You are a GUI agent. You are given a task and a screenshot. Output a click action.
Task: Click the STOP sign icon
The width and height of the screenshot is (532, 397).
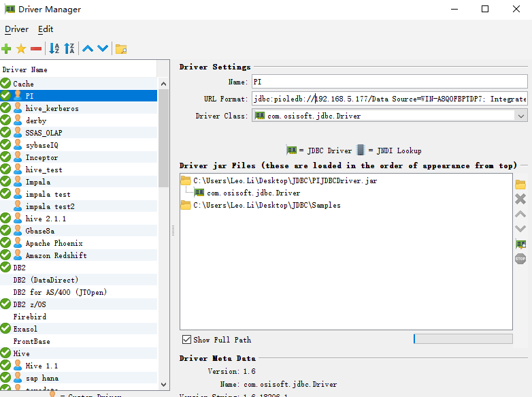pyautogui.click(x=520, y=259)
